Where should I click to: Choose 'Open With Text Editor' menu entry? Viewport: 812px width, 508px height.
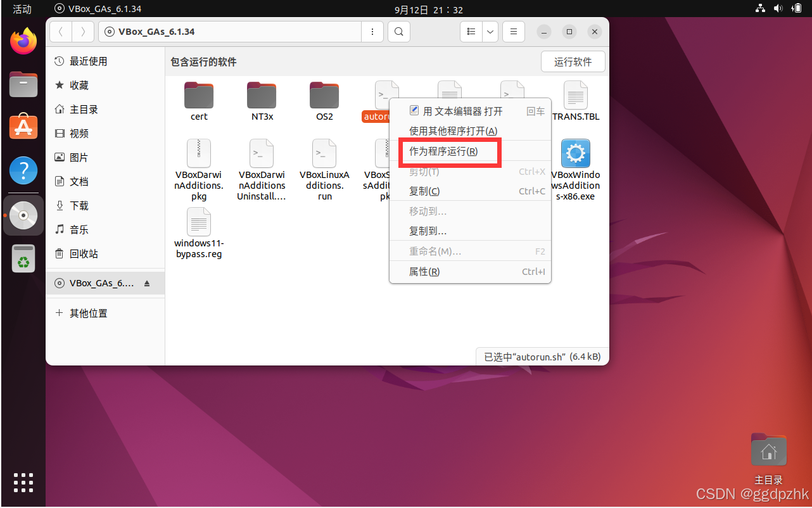470,111
